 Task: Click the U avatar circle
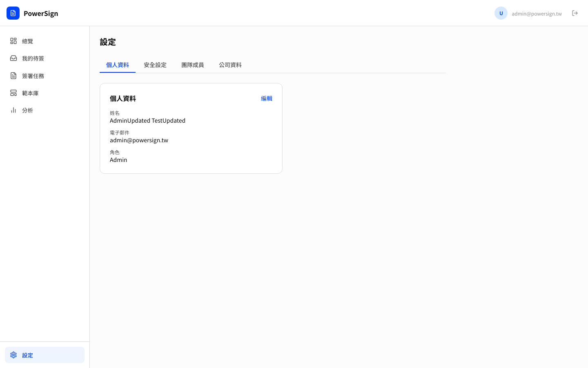point(501,13)
